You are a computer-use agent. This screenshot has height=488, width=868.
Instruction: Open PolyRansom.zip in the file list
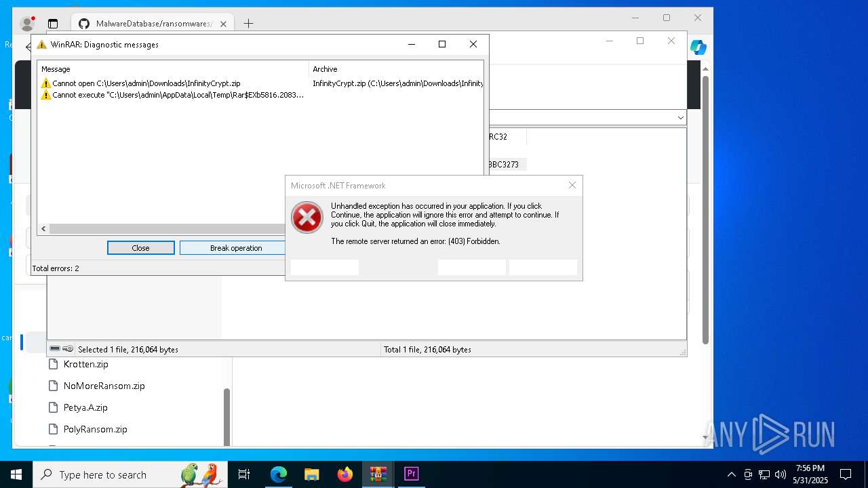95,429
